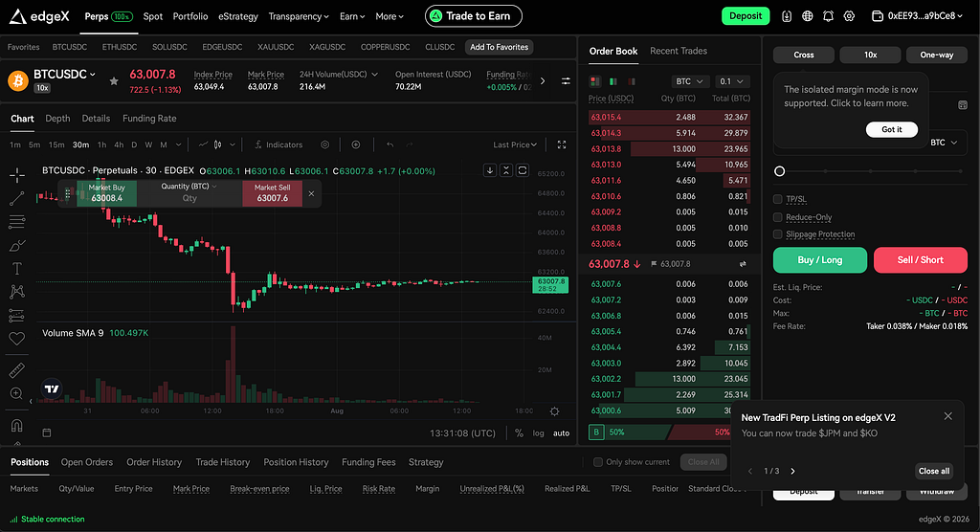Show only asks in order book view
The width and height of the screenshot is (980, 532).
tap(632, 81)
